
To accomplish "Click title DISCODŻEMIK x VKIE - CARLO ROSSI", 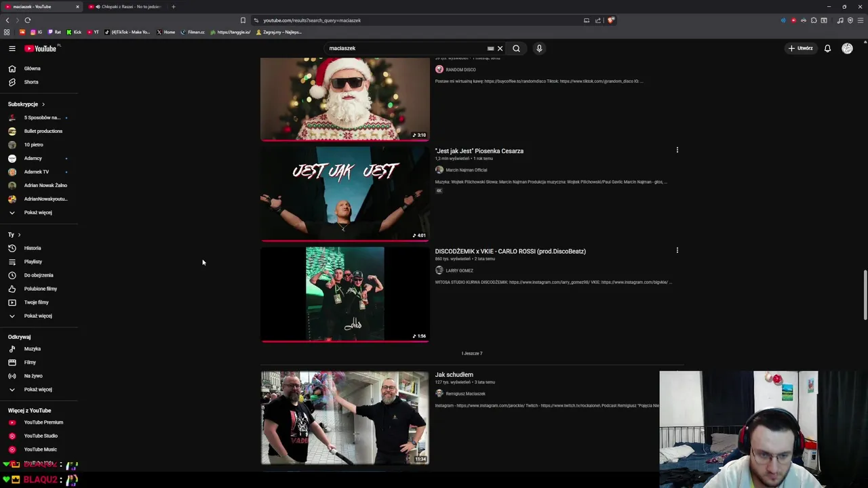I will (x=510, y=251).
